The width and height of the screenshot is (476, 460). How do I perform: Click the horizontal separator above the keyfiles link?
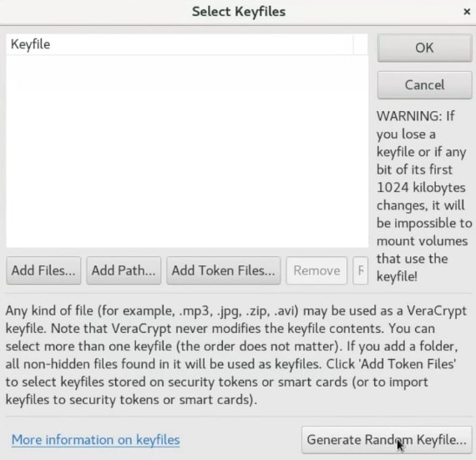239,417
